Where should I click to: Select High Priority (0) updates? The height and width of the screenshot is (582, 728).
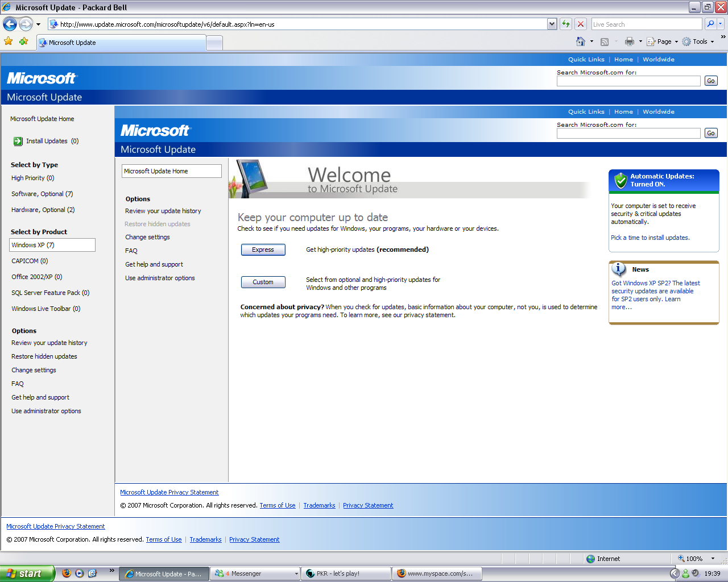click(33, 178)
